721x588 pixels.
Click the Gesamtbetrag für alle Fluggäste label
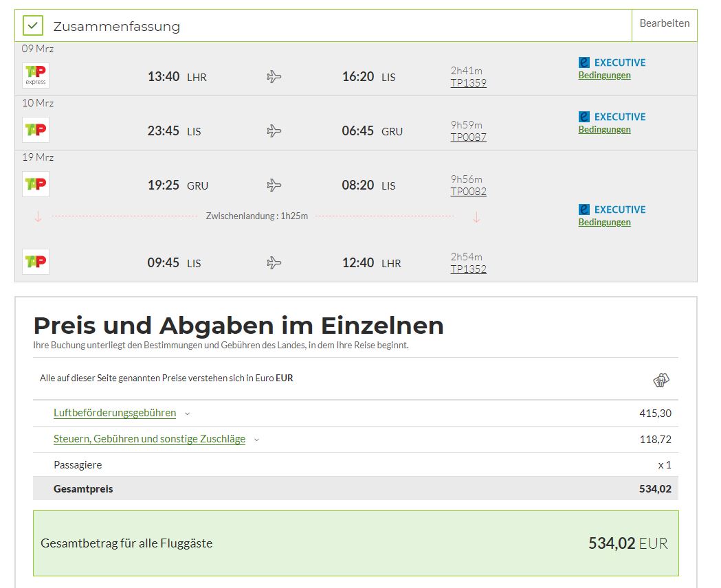[x=126, y=543]
